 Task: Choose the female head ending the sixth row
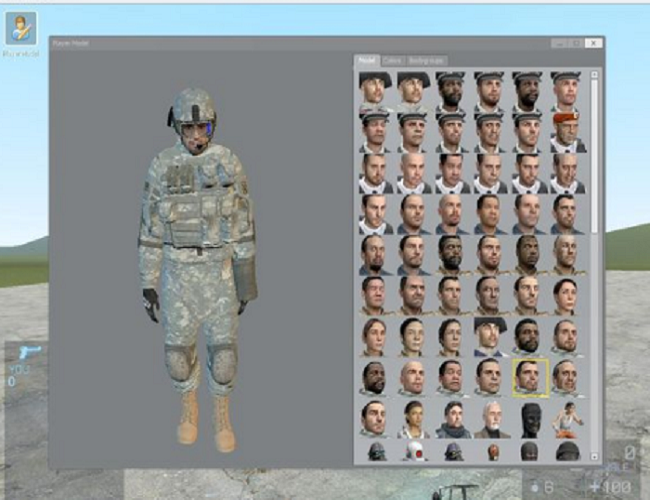[x=567, y=296]
